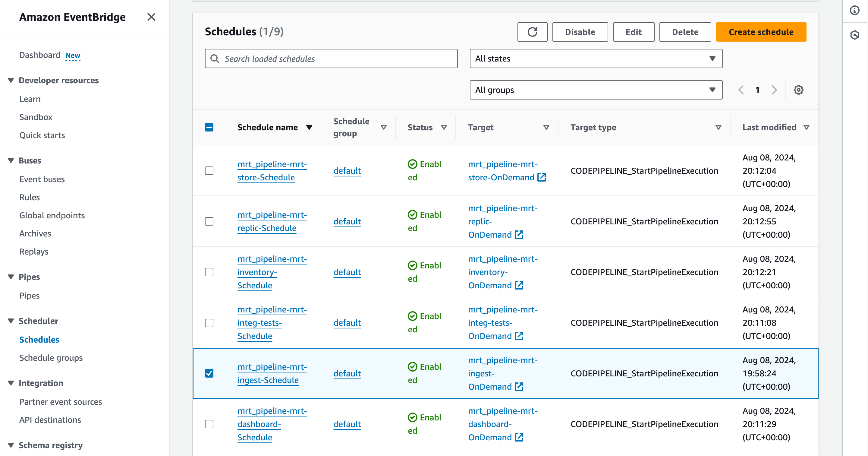Screen dimensions: 868x456
Task: Collapse the Pipes section
Action: pyautogui.click(x=11, y=277)
